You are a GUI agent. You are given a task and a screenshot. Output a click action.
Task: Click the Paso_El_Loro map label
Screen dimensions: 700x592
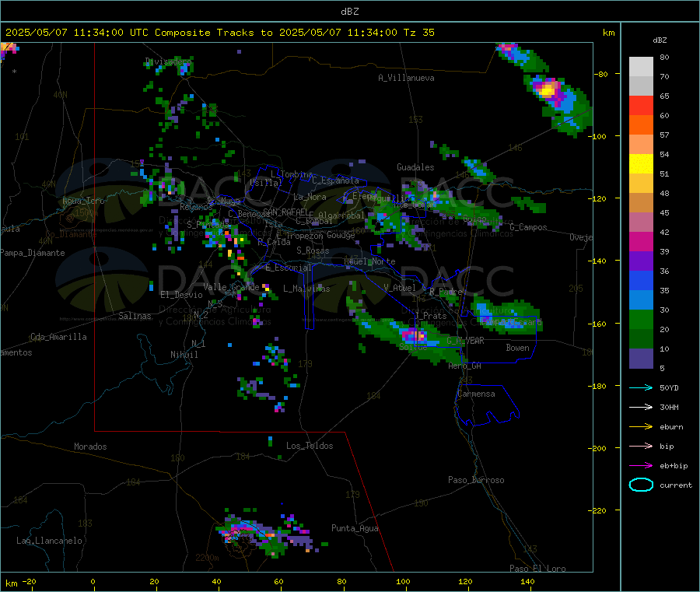537,569
